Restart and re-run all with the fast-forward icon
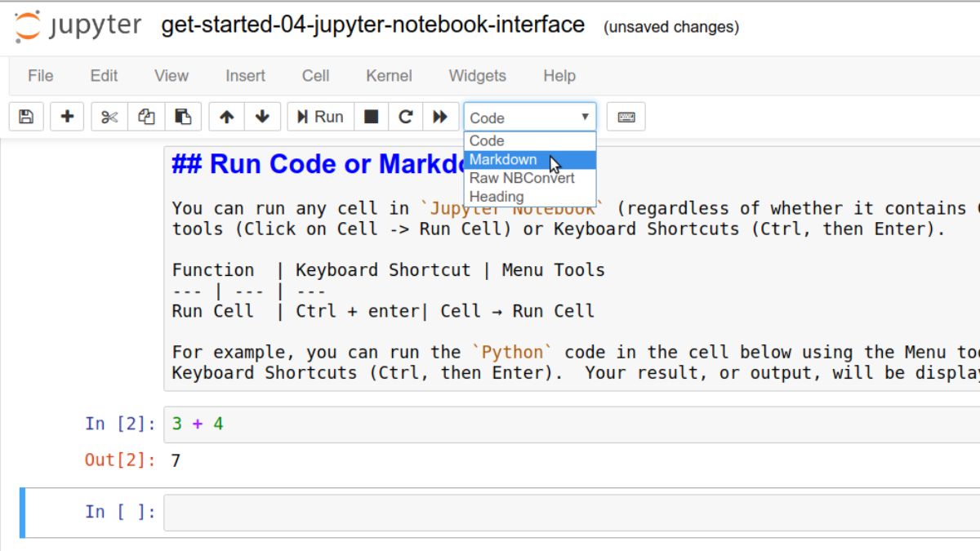980x551 pixels. (440, 117)
